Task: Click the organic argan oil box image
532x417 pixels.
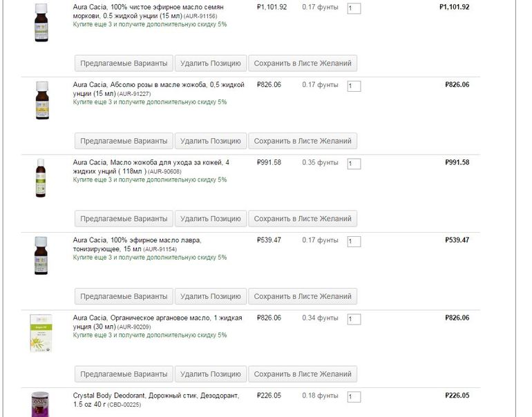Action: tap(41, 333)
